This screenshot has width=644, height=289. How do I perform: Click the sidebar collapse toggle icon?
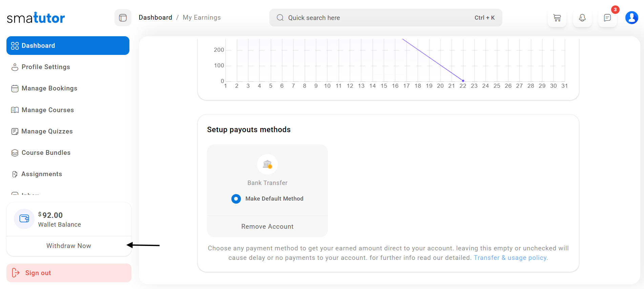(x=123, y=18)
